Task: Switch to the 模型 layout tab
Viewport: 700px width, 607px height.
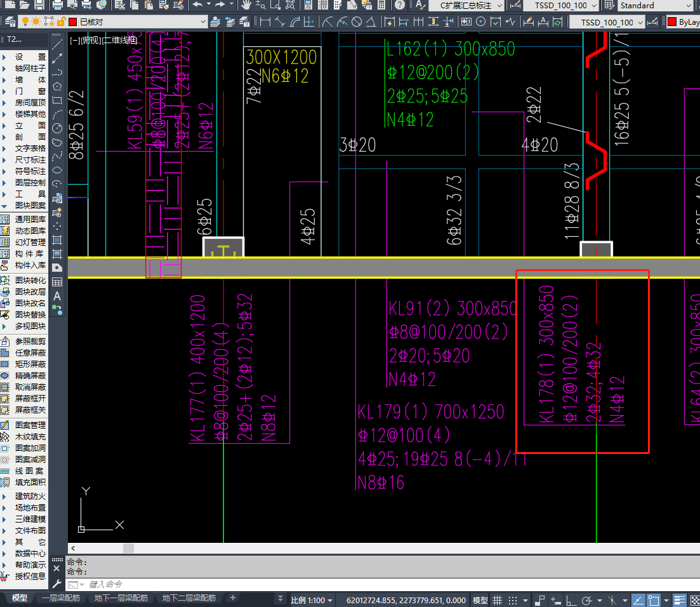Action: point(20,597)
